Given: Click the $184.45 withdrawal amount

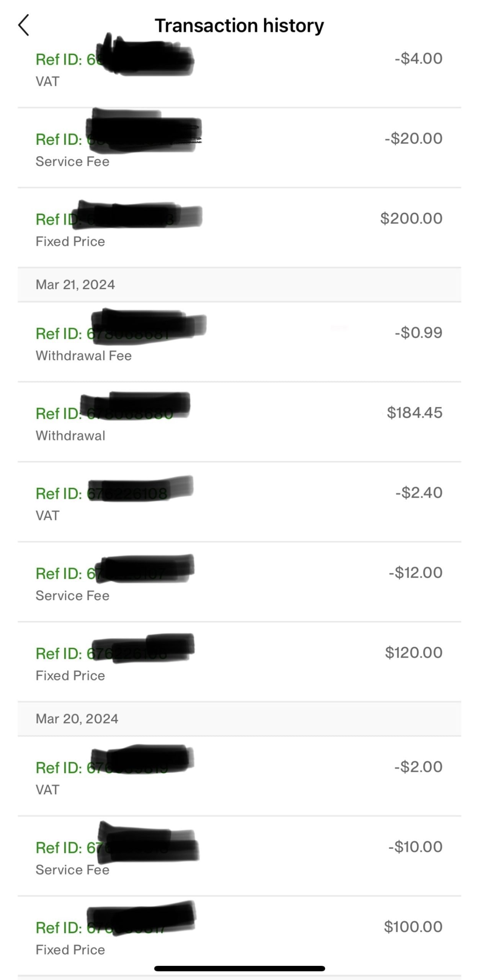Looking at the screenshot, I should tap(414, 413).
